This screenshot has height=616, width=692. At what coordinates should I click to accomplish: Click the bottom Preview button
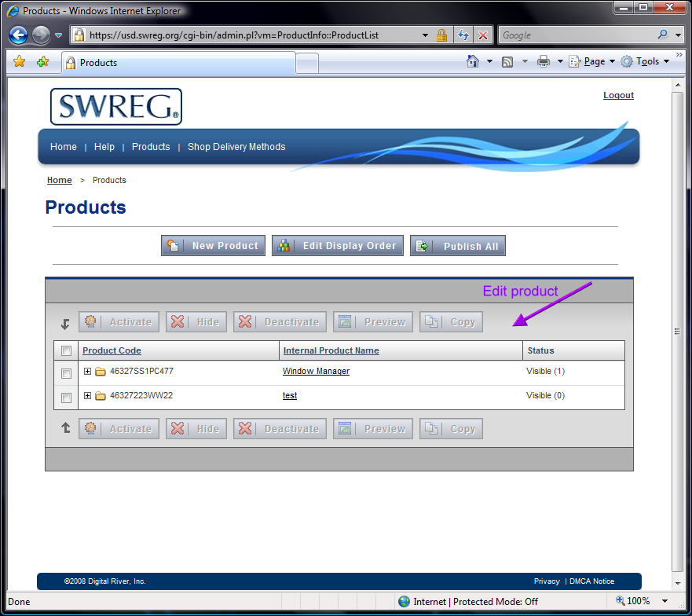coord(373,429)
